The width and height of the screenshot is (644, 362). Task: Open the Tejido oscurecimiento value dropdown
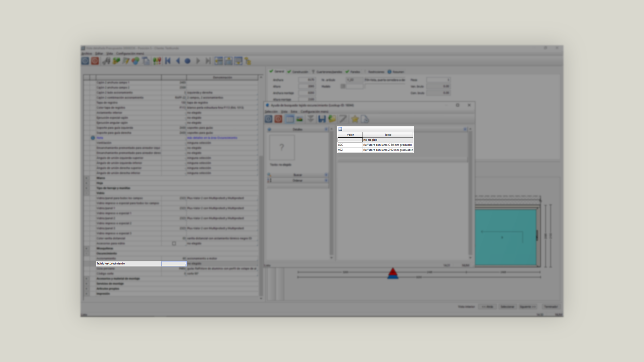coord(174,264)
